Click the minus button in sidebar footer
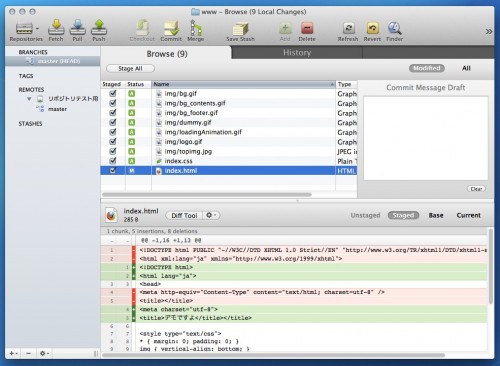 [x=29, y=353]
